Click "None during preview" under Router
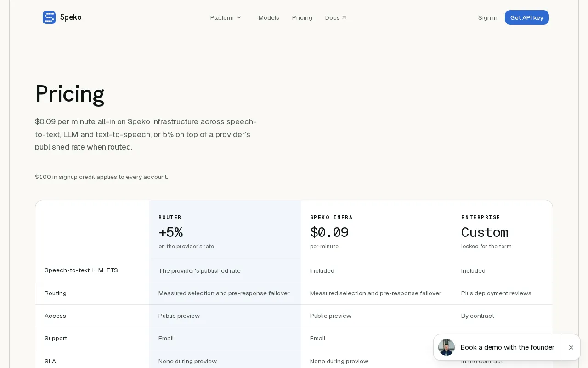Viewport: 588px width, 368px height. (187, 361)
